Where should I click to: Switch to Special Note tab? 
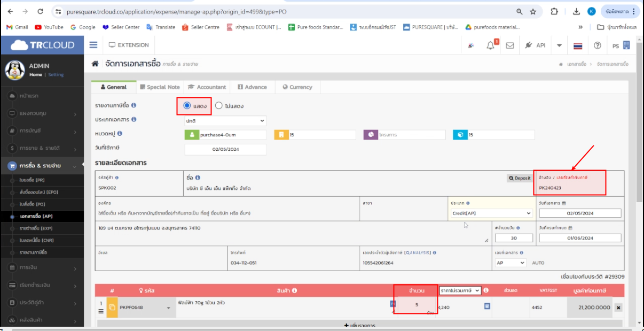click(x=160, y=87)
